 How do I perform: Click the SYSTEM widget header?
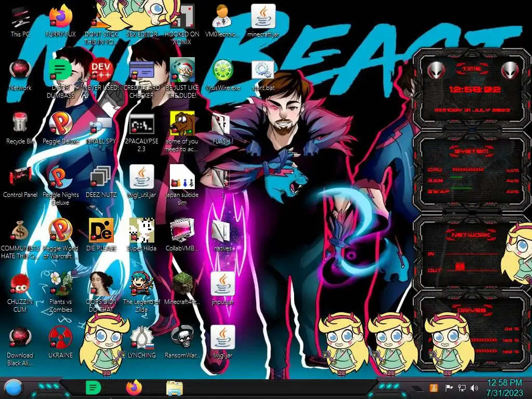[x=472, y=151]
